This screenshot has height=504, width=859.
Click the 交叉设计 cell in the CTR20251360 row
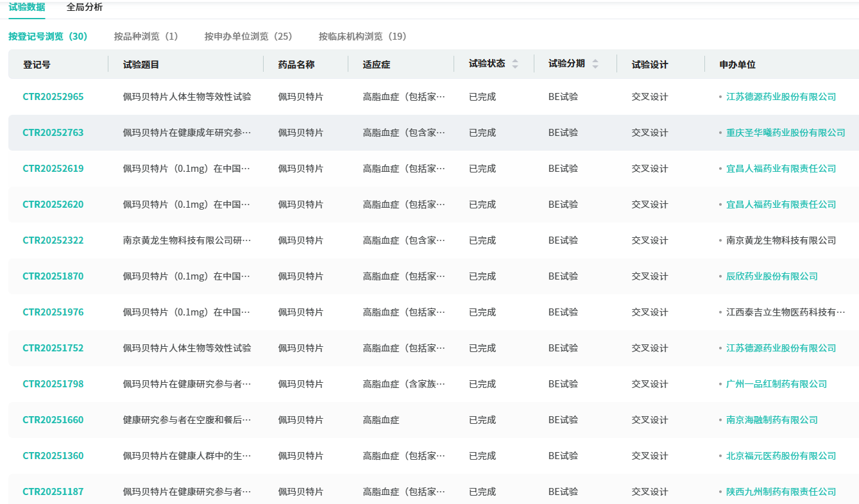point(650,456)
